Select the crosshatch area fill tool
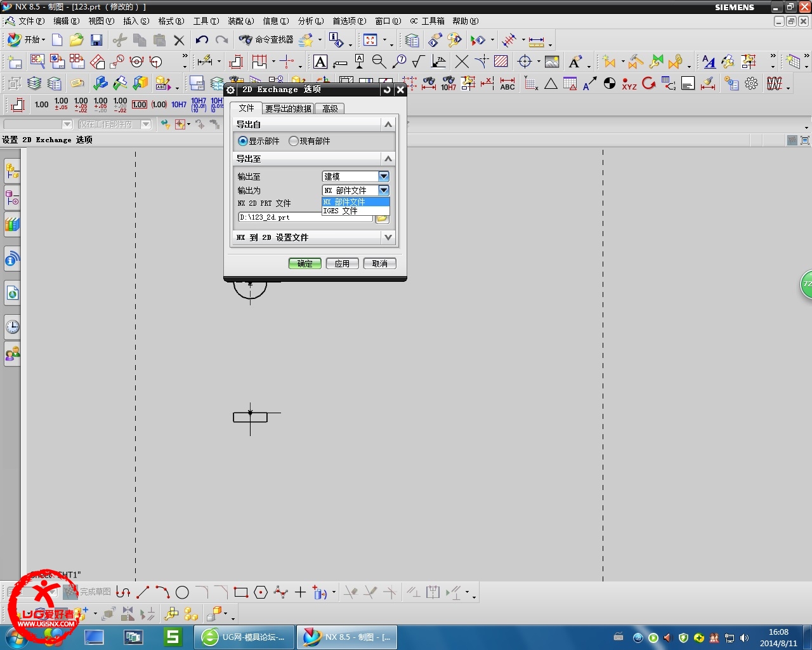The image size is (812, 650). tap(501, 62)
